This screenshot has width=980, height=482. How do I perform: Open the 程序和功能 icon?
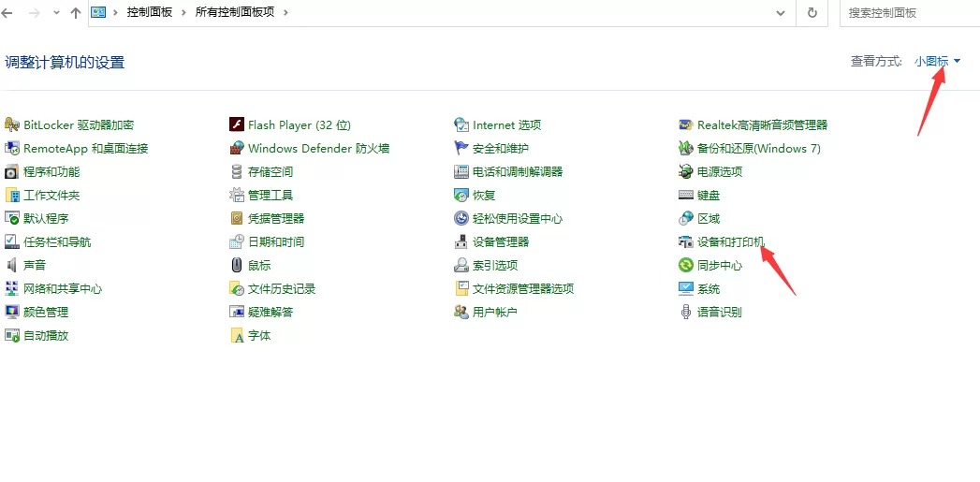pos(12,171)
